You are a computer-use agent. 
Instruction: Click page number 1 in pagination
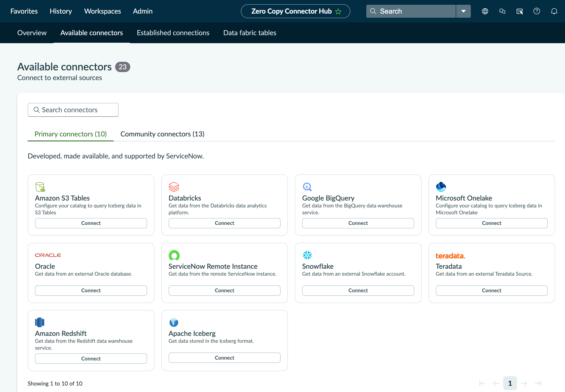[x=510, y=383]
